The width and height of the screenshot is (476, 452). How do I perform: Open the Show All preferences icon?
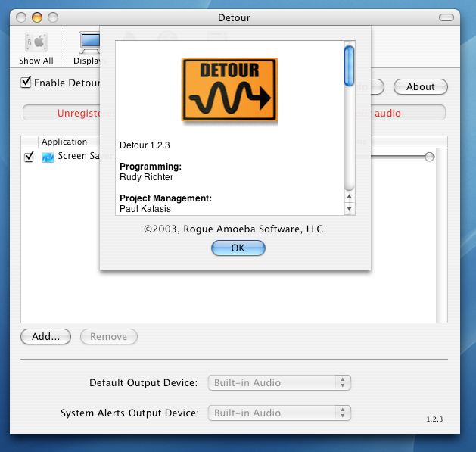click(36, 48)
